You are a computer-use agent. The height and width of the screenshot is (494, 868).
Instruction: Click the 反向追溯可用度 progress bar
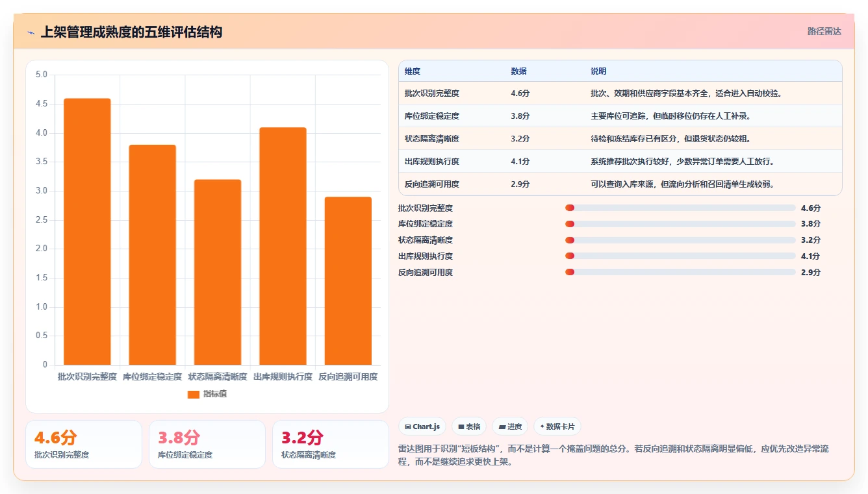click(x=680, y=272)
